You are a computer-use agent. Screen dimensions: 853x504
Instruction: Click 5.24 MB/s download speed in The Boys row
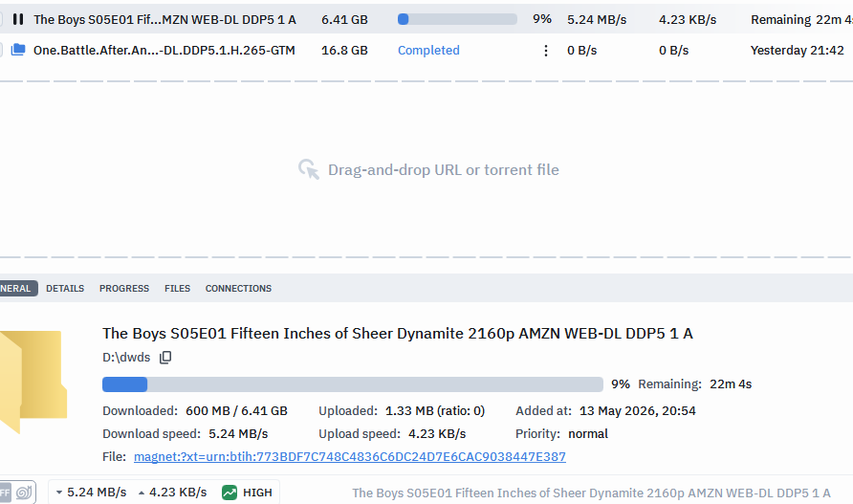(x=597, y=19)
